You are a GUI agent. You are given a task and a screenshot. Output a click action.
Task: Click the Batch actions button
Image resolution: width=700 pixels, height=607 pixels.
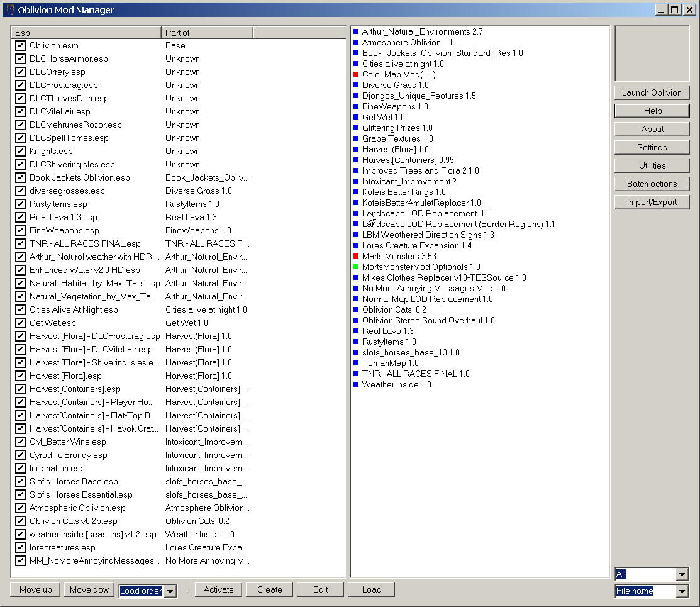tap(652, 184)
